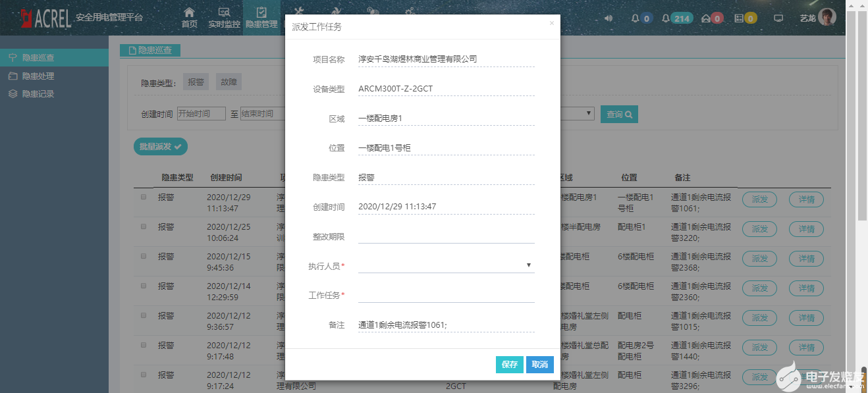Select 隐患处理 in left sidebar
868x393 pixels.
[x=54, y=76]
